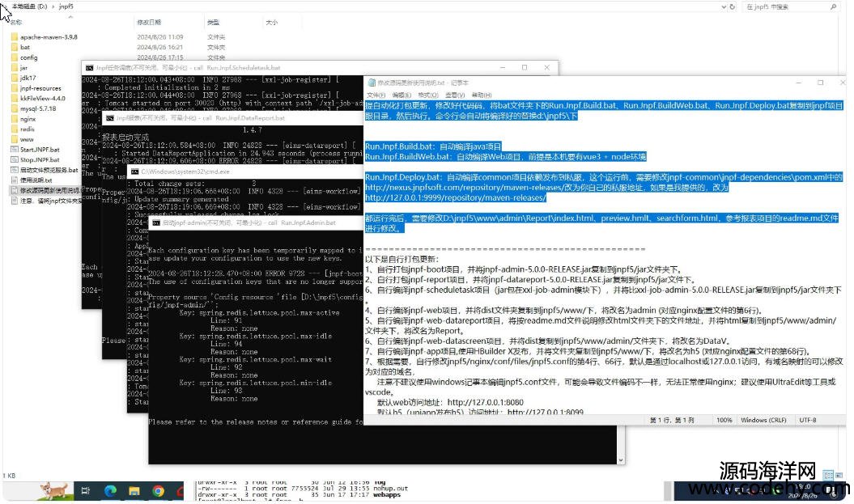Click the 报表启动完成 line in DataReport console
Image resolution: width=854 pixels, height=504 pixels.
[x=125, y=138]
